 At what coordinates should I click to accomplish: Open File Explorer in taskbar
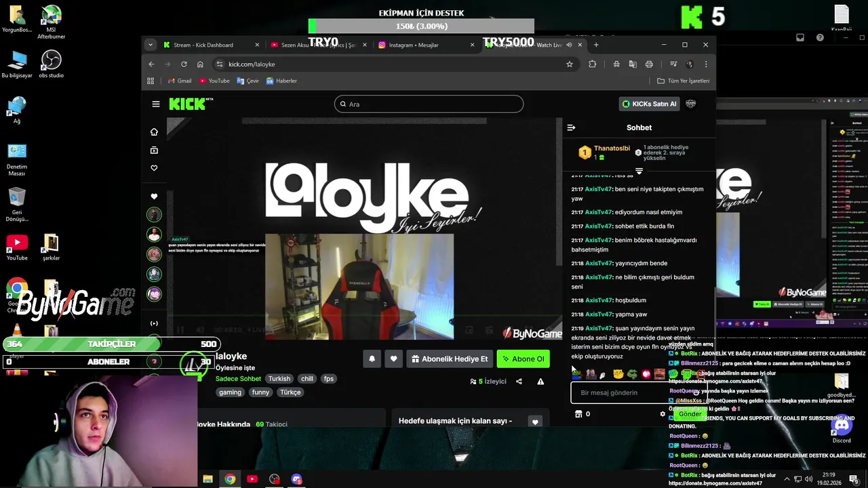pos(208,479)
